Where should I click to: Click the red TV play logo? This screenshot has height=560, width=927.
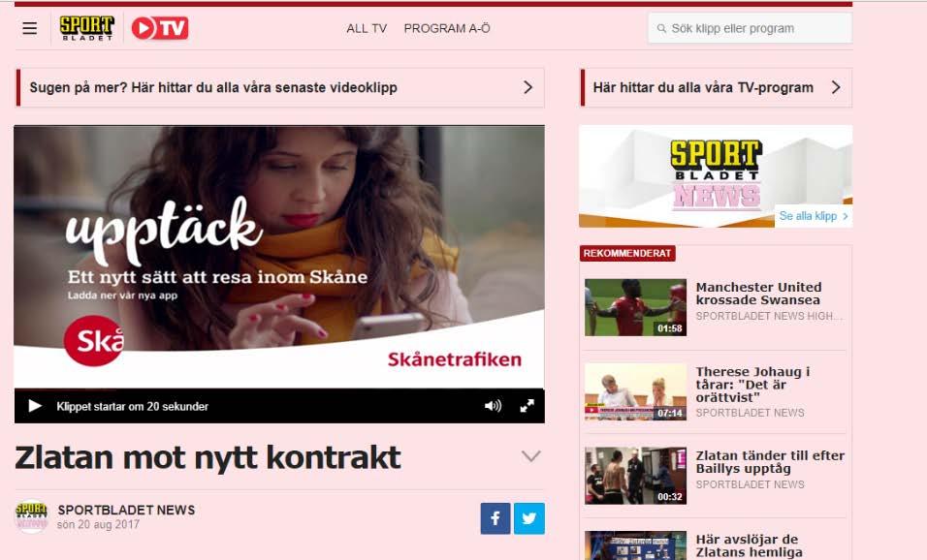pos(160,28)
